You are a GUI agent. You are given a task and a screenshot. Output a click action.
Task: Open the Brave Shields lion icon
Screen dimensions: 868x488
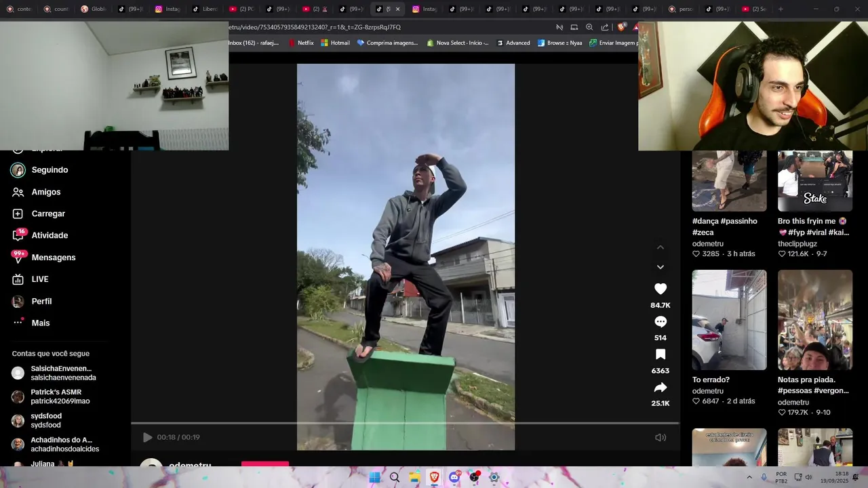[x=621, y=27]
